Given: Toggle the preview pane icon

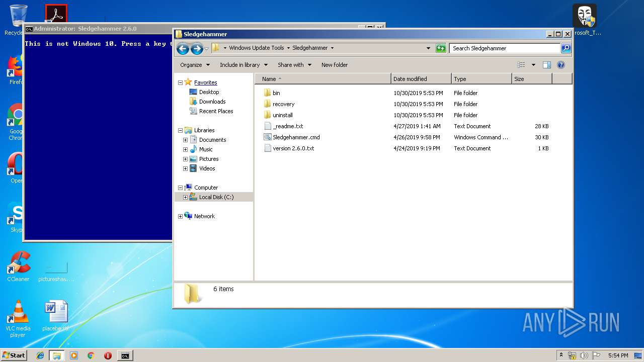Looking at the screenshot, I should tap(547, 65).
